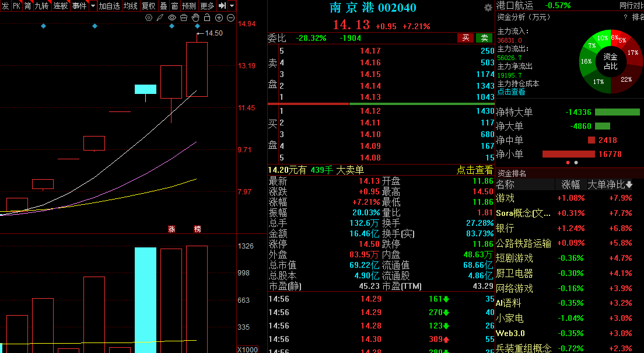Toggle chart indicator visibility eye icon
The image size is (644, 353).
point(171,18)
